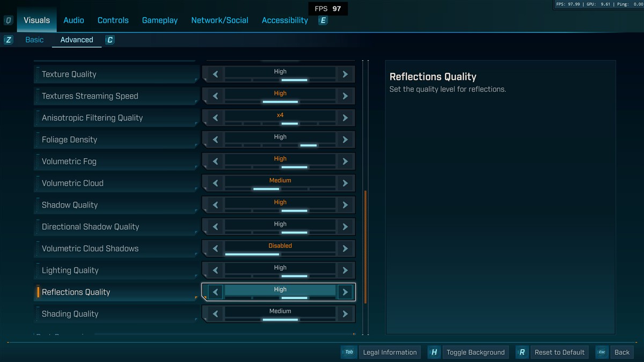Raise Anisotropic Filtering Quality with right arrow
This screenshot has width=644, height=362.
(345, 118)
